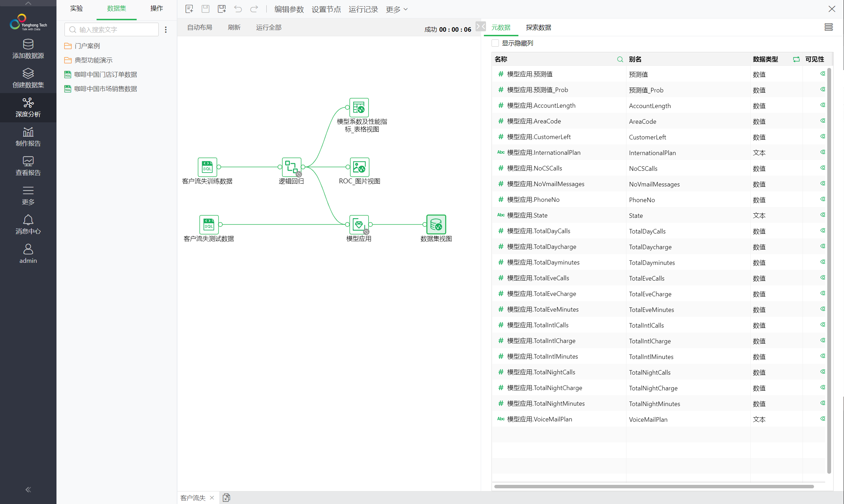844x504 pixels.
Task: Select the 逻辑回归 node
Action: (291, 167)
